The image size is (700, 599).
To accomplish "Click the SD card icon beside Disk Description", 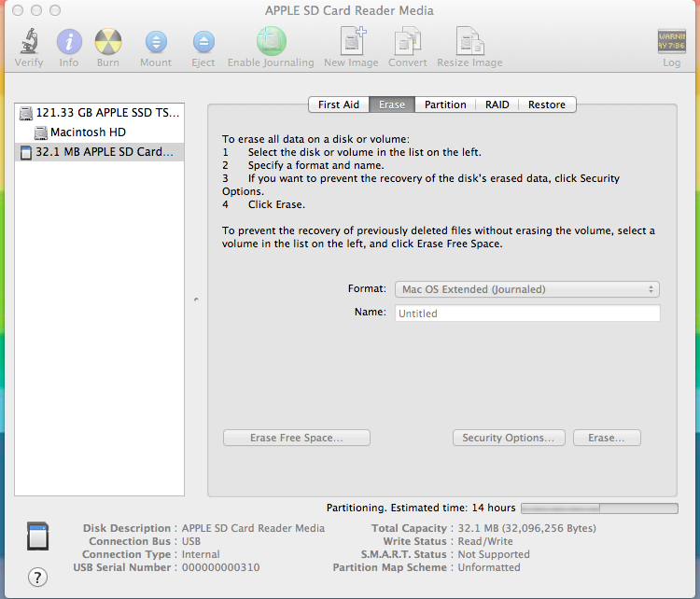I will [x=38, y=536].
